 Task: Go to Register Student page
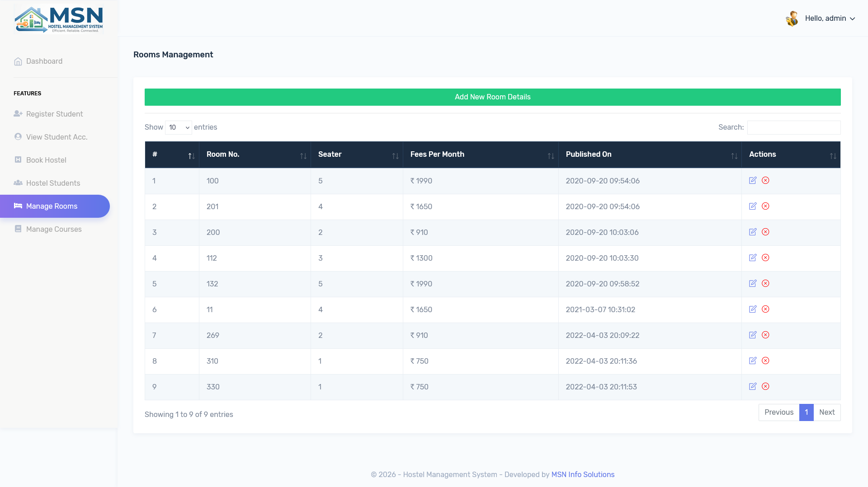(54, 114)
